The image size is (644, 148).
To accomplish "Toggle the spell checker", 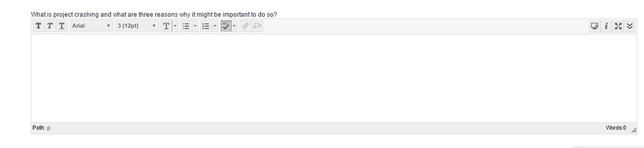I will 226,26.
